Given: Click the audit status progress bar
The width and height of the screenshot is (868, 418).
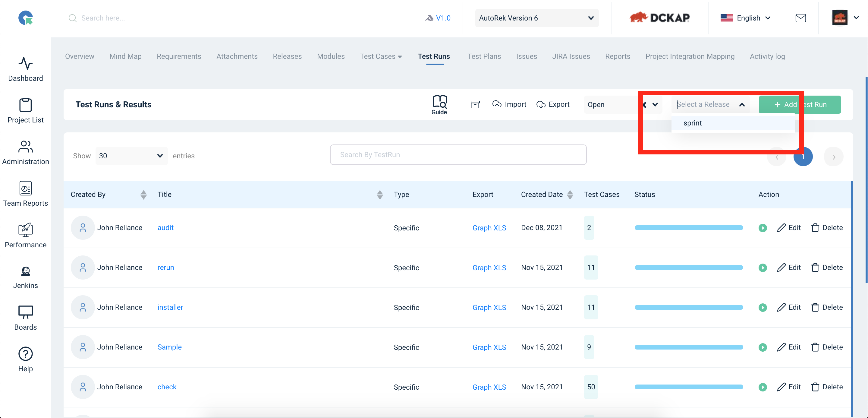Looking at the screenshot, I should 689,228.
